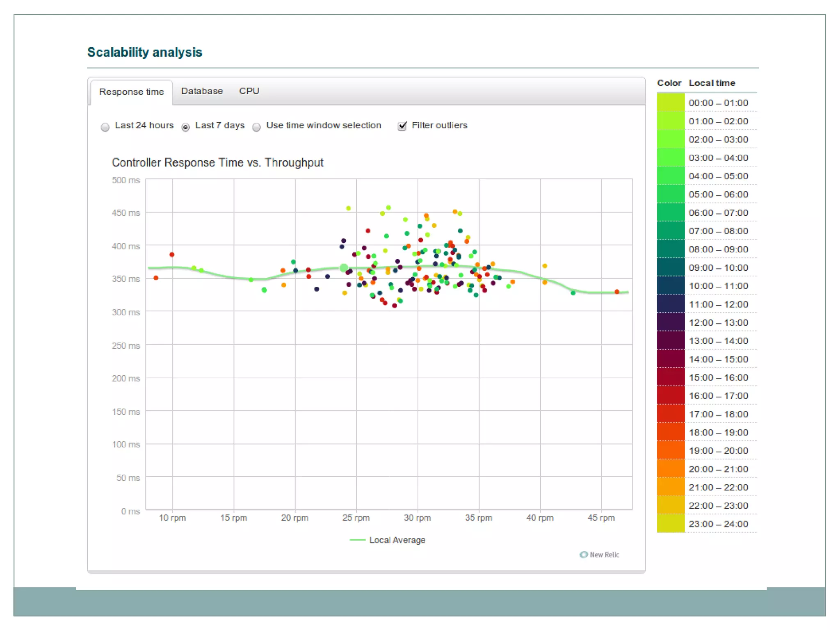
Task: Click the 00:00 – 01:00 color swatch
Action: tap(671, 103)
